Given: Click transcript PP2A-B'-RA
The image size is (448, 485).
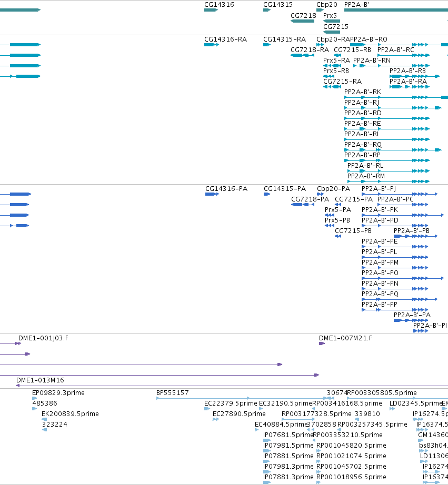Looking at the screenshot, I should click(x=408, y=82).
